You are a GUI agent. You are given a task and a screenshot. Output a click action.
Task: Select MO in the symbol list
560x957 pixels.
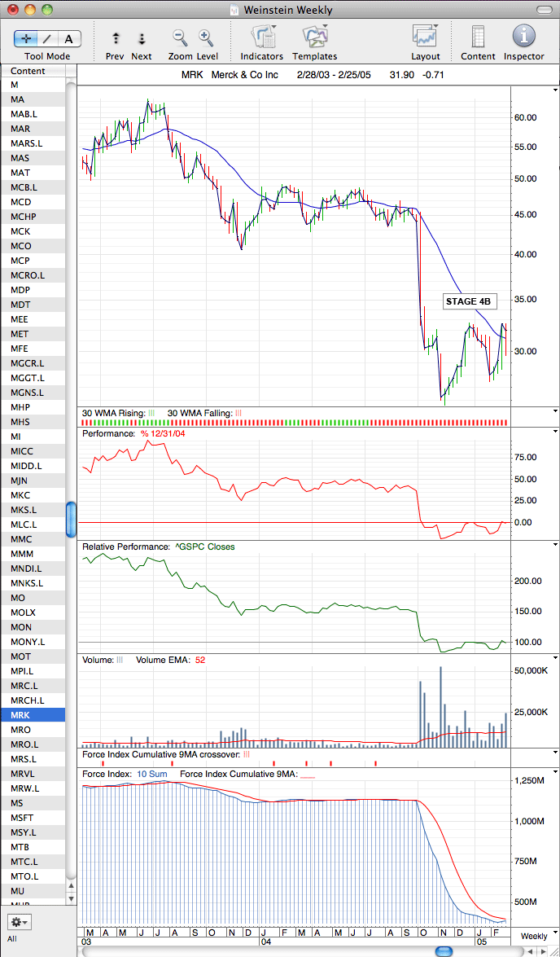33,598
